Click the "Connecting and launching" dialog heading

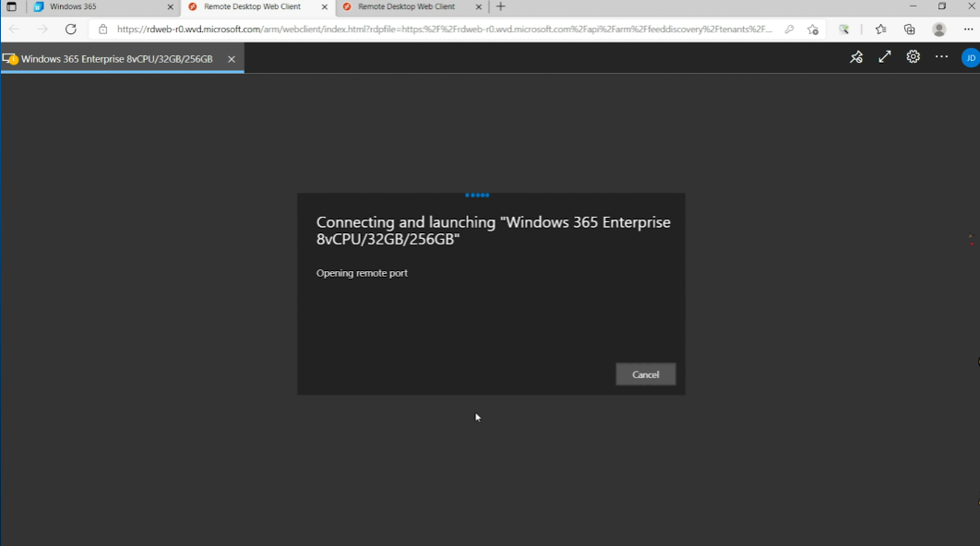pyautogui.click(x=493, y=231)
